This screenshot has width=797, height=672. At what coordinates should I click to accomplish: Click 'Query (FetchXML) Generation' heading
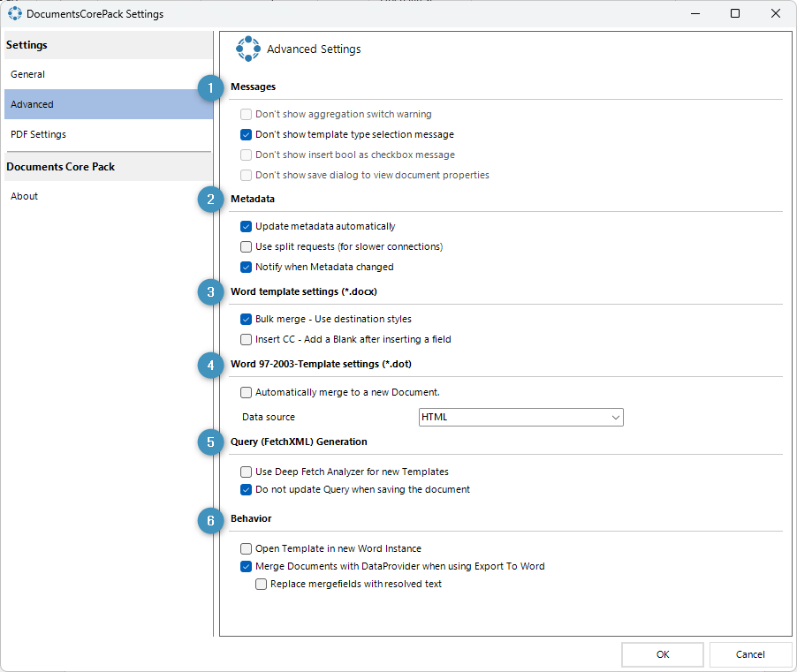299,442
